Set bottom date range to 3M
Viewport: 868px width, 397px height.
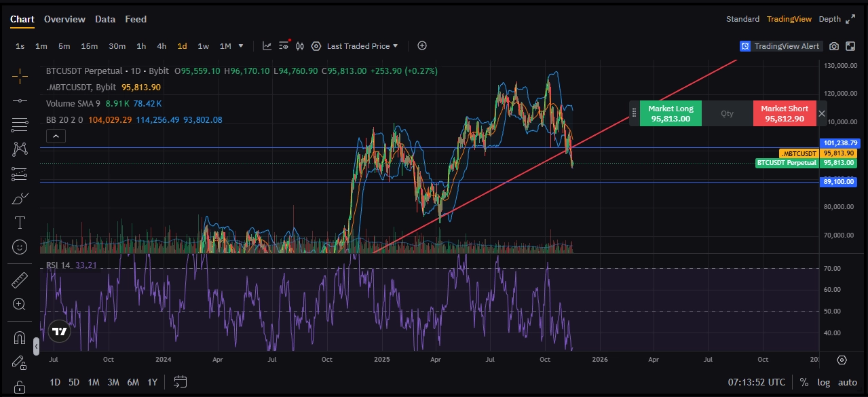coord(113,382)
